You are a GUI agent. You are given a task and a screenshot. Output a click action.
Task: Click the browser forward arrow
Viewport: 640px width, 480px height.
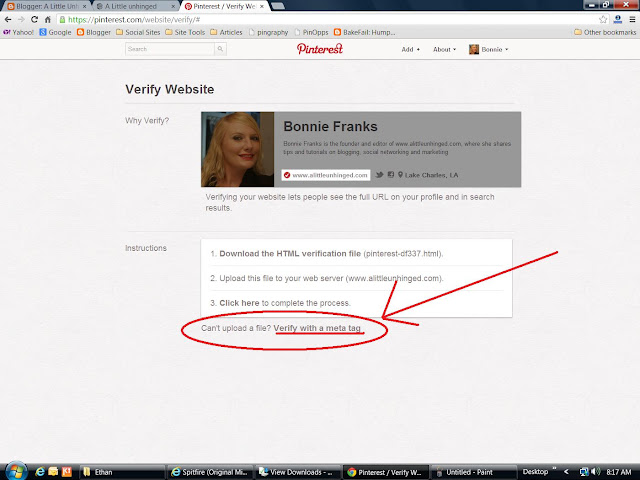click(21, 19)
